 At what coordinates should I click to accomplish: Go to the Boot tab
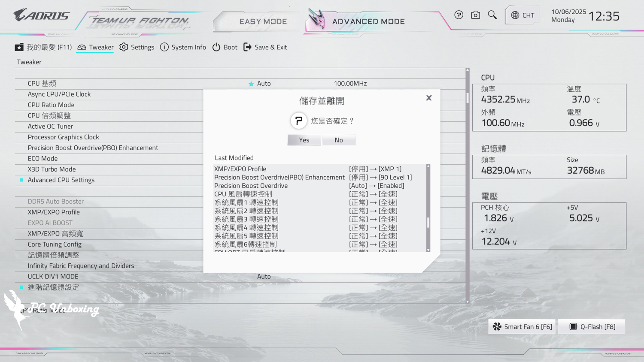coord(225,47)
